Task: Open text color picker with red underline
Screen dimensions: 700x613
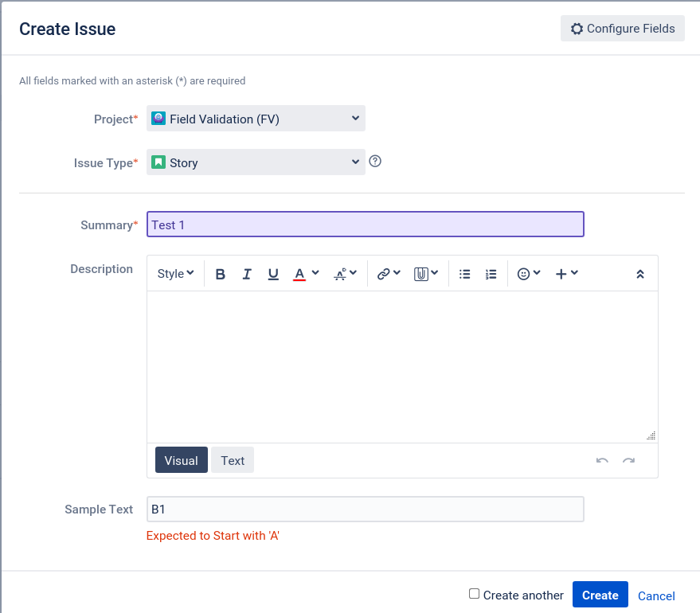Action: tap(306, 274)
